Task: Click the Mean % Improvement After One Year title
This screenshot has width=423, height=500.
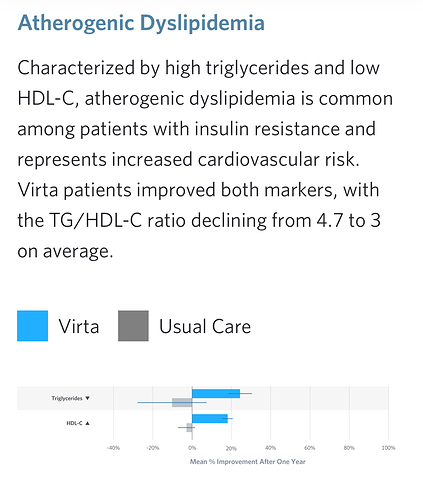Action: (248, 462)
